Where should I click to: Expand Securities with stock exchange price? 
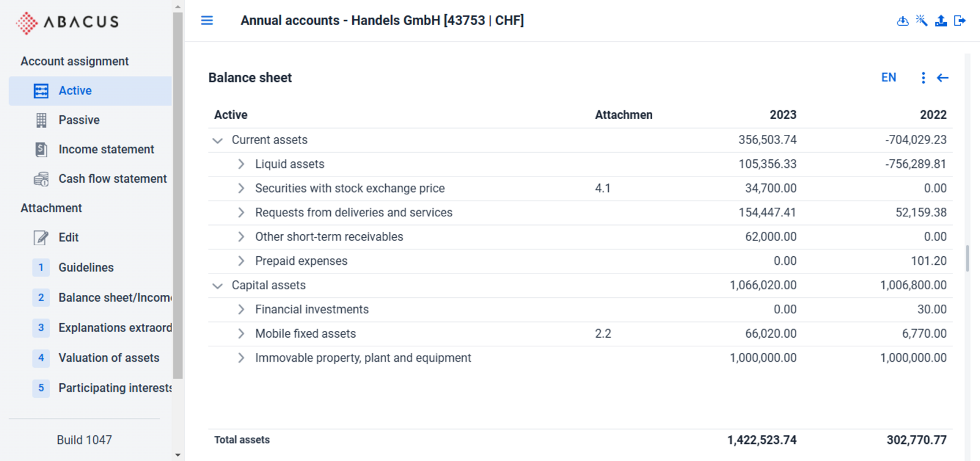tap(241, 188)
